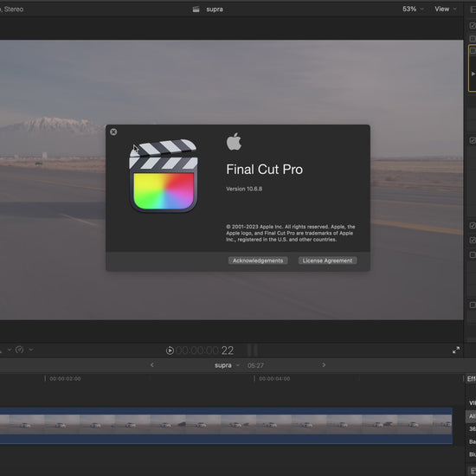Click the 05:27 project duration text

pos(255,365)
